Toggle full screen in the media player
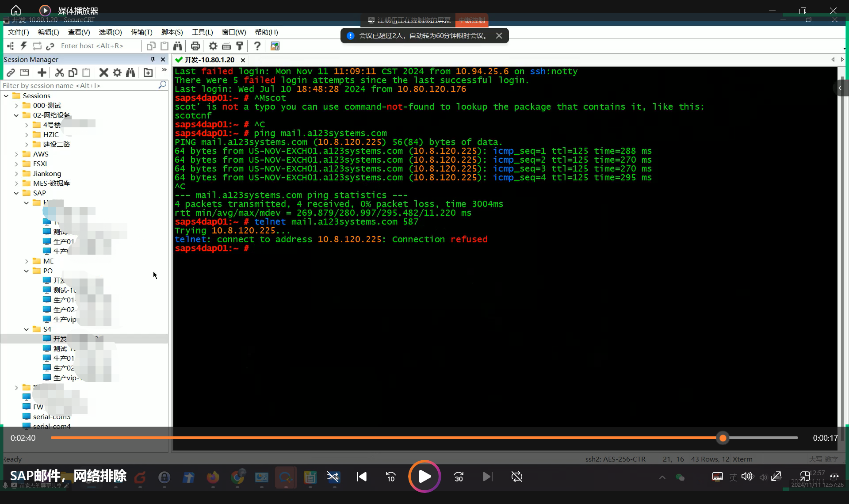Image resolution: width=849 pixels, height=504 pixels. [776, 476]
